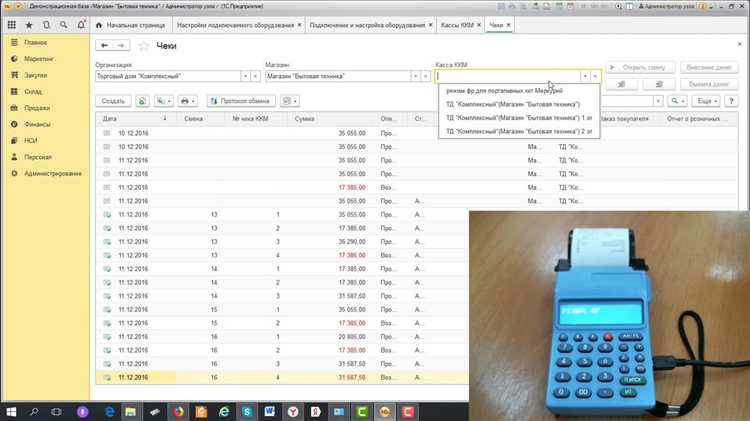
Task: Expand the Организация field dropdown arrow
Action: click(245, 76)
